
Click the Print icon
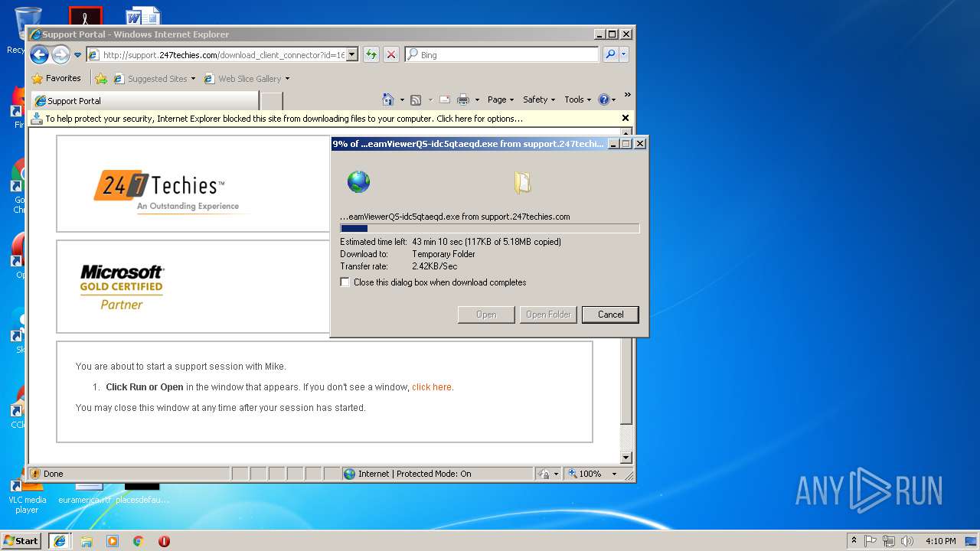pos(463,99)
